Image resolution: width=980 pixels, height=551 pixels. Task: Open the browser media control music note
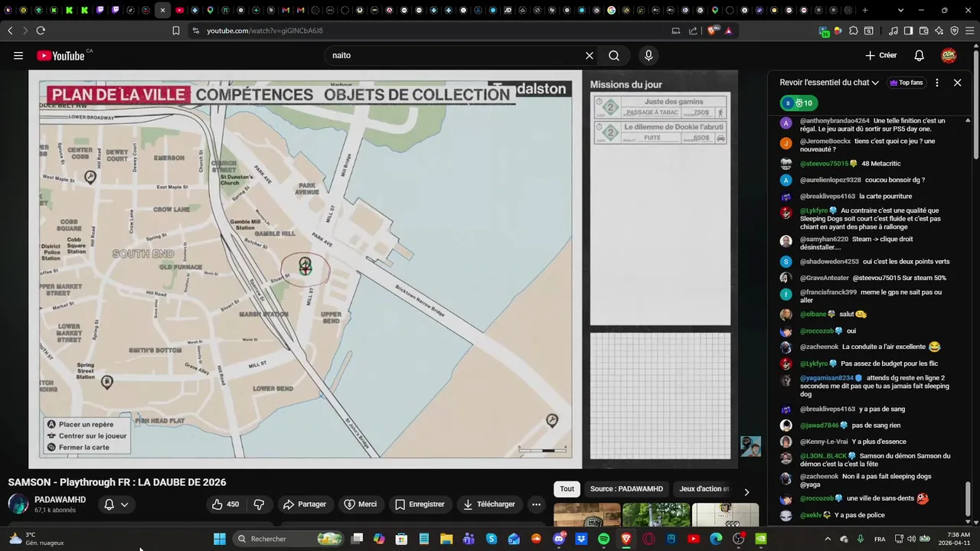[893, 31]
